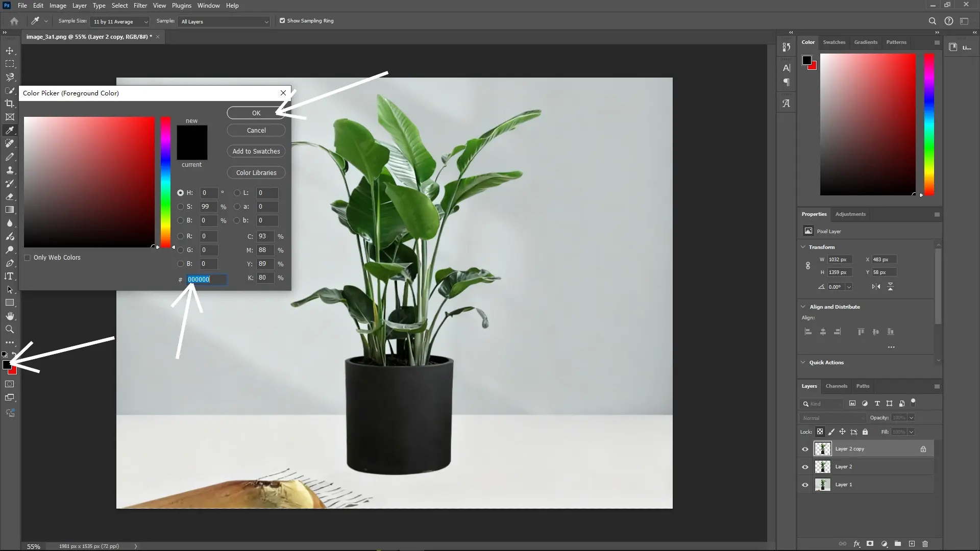This screenshot has height=551, width=980.
Task: Select the Zoom tool
Action: click(10, 329)
